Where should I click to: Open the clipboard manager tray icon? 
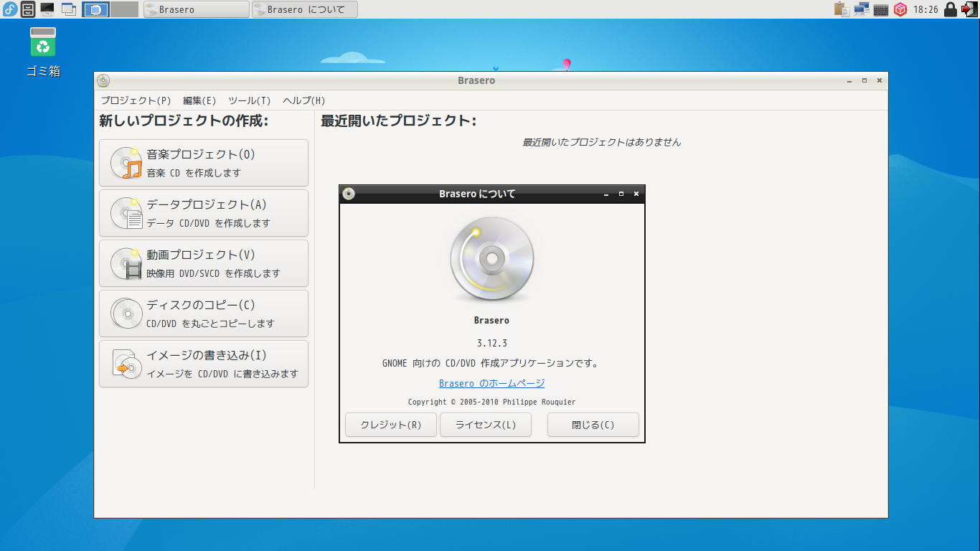click(842, 9)
